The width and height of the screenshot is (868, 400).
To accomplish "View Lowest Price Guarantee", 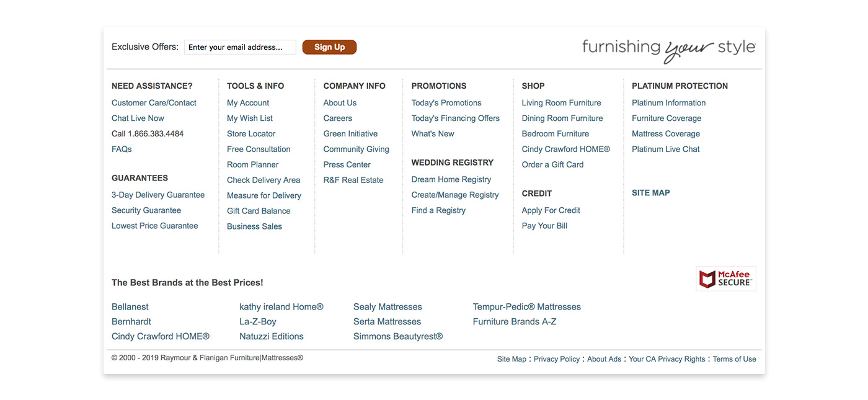I will click(x=155, y=226).
